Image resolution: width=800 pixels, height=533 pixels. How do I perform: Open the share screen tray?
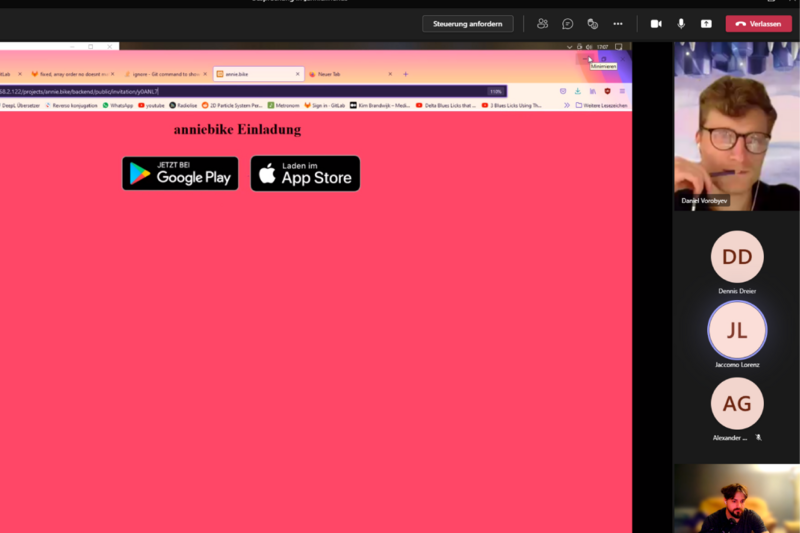tap(706, 23)
